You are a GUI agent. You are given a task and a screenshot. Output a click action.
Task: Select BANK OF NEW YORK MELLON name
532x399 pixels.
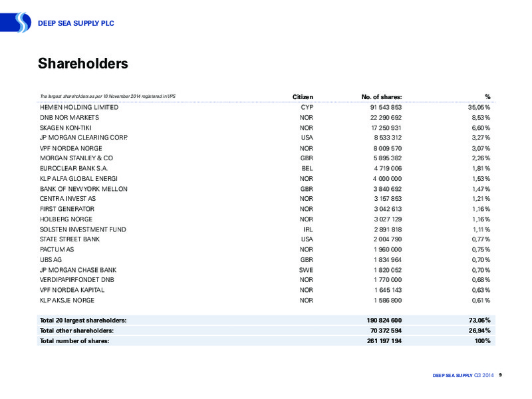click(84, 189)
